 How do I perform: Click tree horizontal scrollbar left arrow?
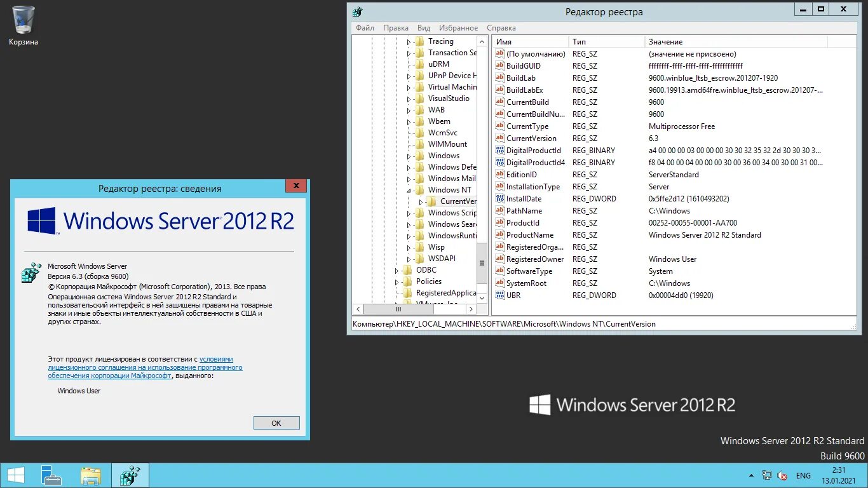[358, 309]
